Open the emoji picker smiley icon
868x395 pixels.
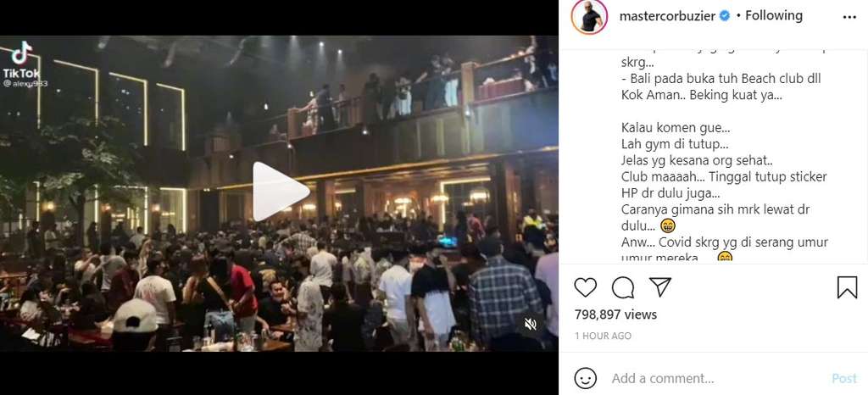tap(585, 378)
